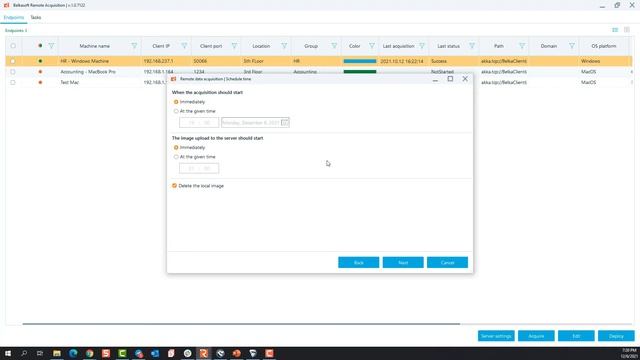Select the HR - Windows Machine name cell
The image size is (640, 360).
100,61
